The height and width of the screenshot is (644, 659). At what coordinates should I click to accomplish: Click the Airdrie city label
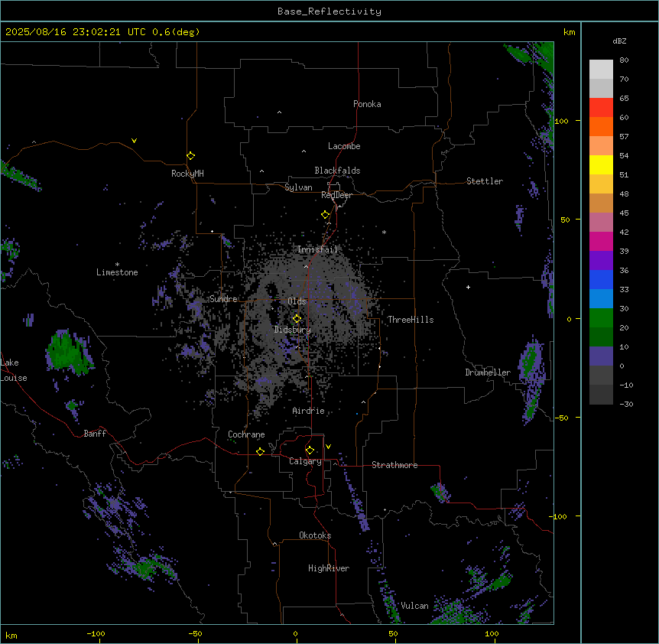point(309,411)
